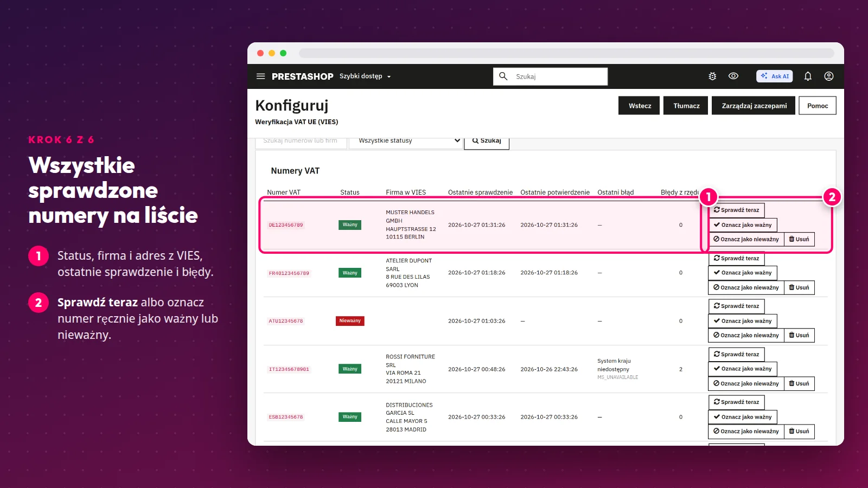Mark ESB12345678 as nieważny
Viewport: 868px width, 488px height.
746,431
